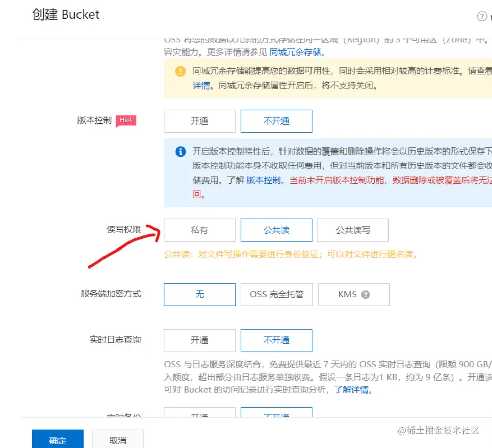Open the 详情 link in yellow notice

point(201,85)
